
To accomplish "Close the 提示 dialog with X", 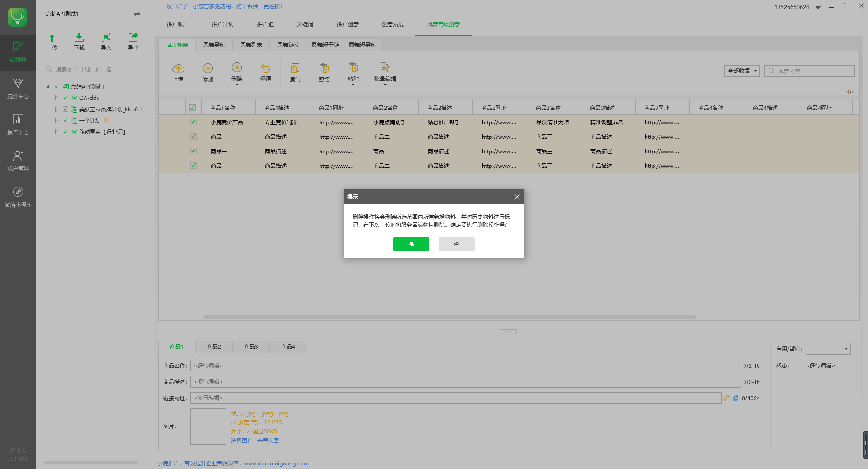I will [x=517, y=197].
